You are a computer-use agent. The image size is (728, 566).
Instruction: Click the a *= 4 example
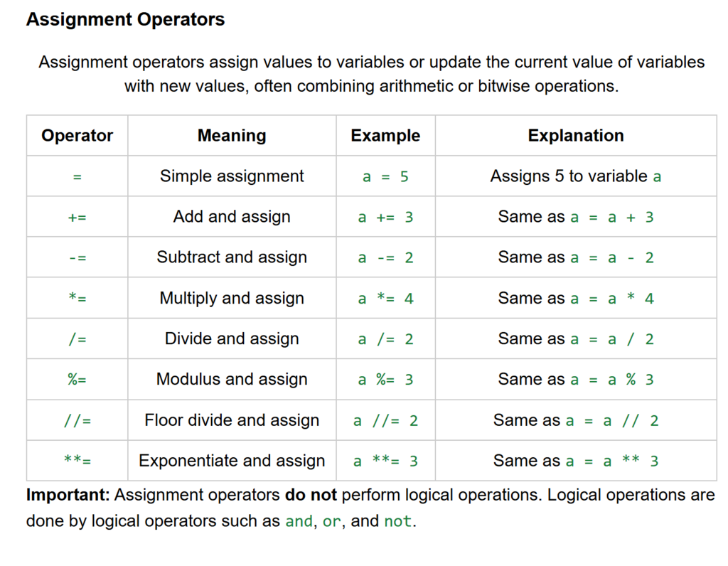coord(385,299)
